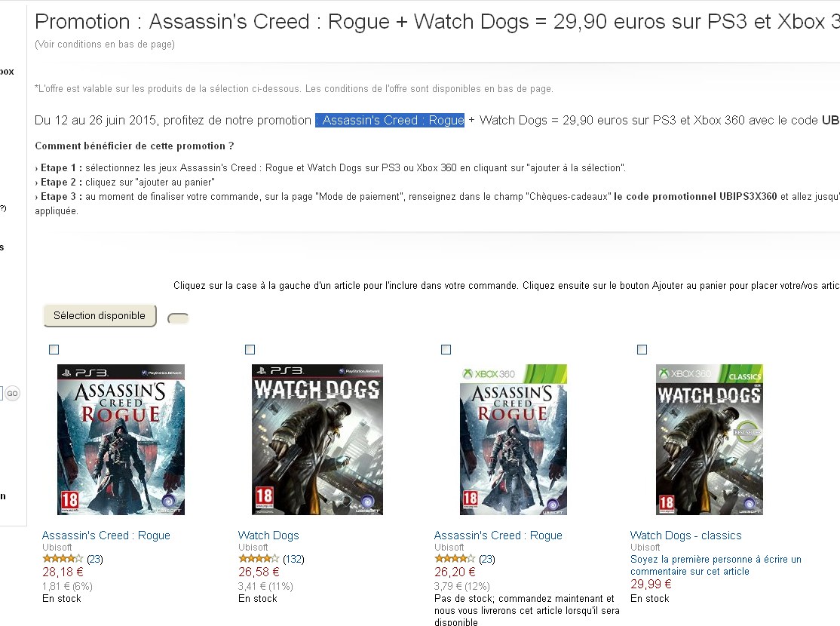The height and width of the screenshot is (626, 840).
Task: Click the star rating under Xbox 360 Assassin's Creed Rogue
Action: (x=455, y=558)
